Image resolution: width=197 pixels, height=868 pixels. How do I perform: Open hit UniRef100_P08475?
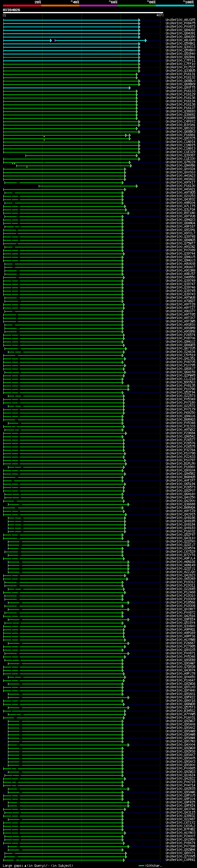tap(180, 23)
